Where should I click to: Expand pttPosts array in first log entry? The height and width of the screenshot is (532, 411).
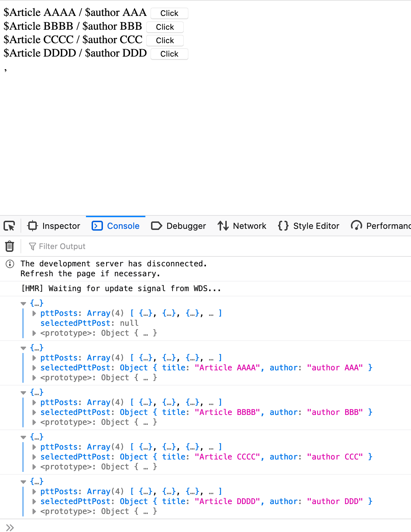pos(34,313)
